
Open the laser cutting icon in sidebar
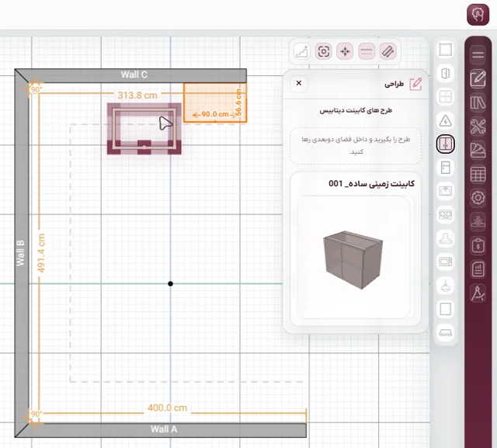click(478, 222)
